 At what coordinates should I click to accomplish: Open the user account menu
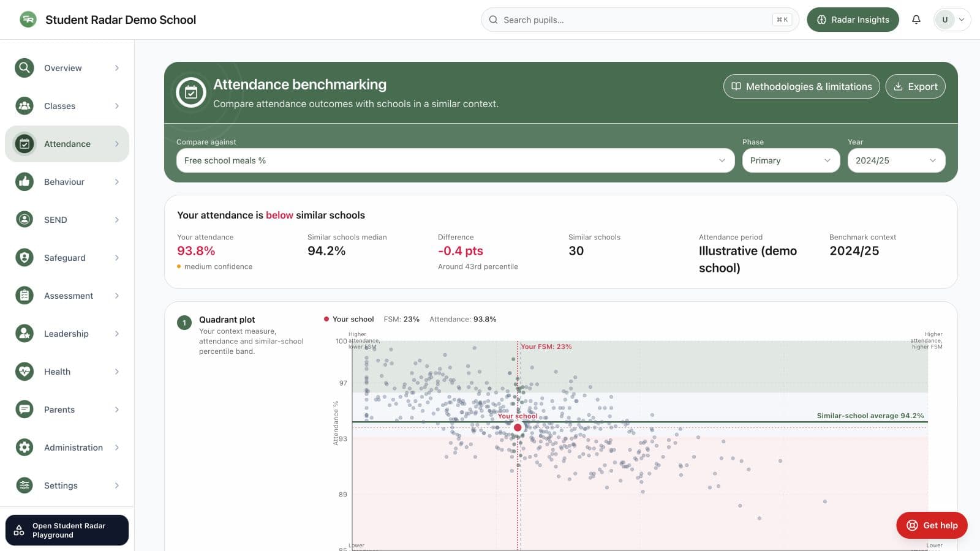pyautogui.click(x=952, y=20)
